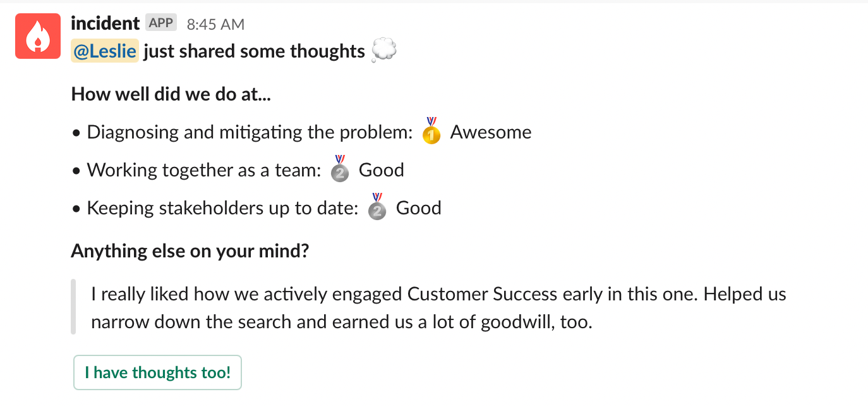
Task: Click 'Working together as a team' item
Action: click(x=205, y=170)
